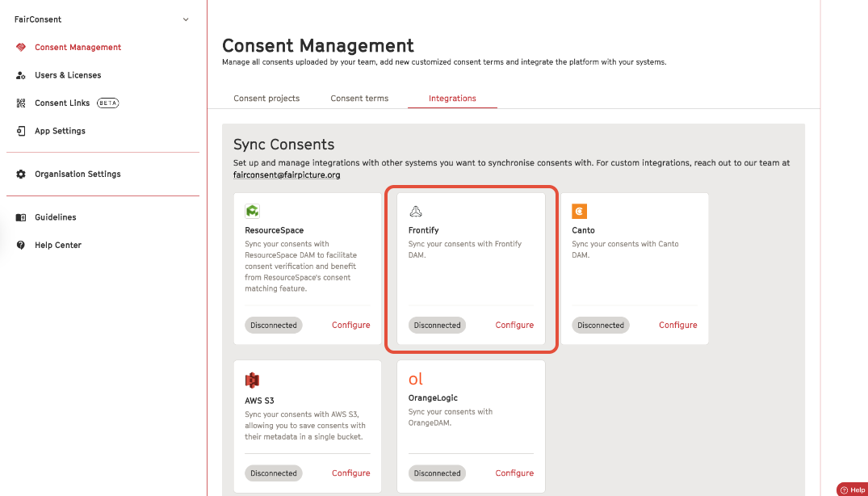Click the AWS S3 single bucket description
The image size is (868, 496).
305,425
